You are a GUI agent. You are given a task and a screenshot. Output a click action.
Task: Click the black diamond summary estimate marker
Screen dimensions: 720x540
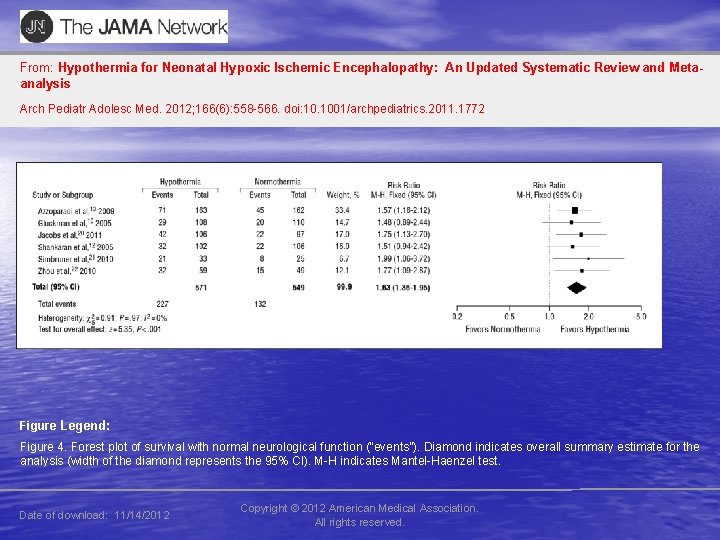click(x=577, y=288)
